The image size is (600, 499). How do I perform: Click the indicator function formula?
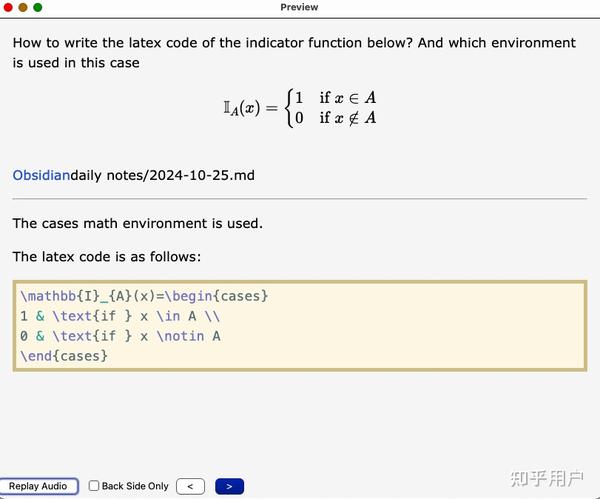click(x=299, y=108)
